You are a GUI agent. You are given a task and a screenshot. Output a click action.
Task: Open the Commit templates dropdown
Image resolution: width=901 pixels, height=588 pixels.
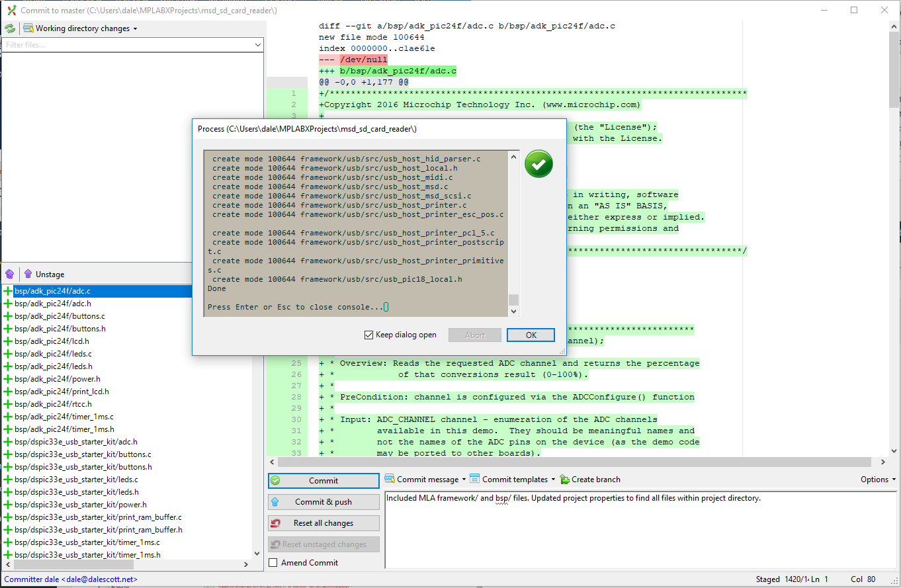click(512, 480)
